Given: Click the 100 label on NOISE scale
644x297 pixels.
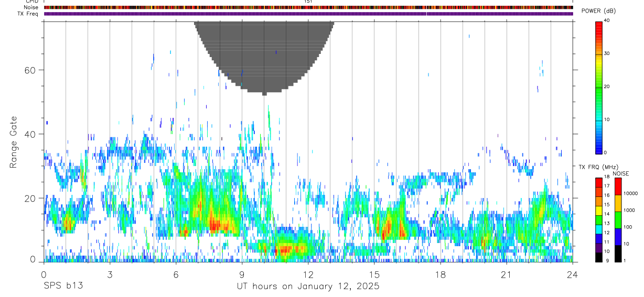Looking at the screenshot, I should click(627, 227).
